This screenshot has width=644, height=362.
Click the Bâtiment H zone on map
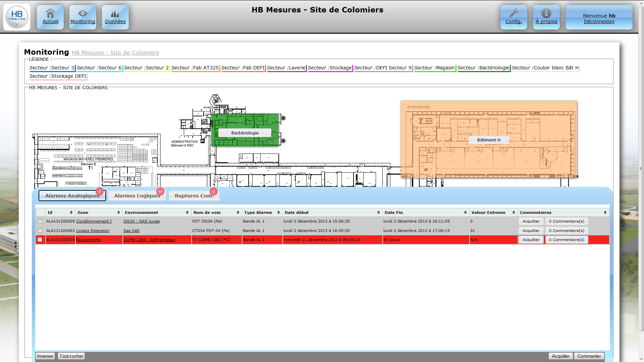(x=489, y=140)
